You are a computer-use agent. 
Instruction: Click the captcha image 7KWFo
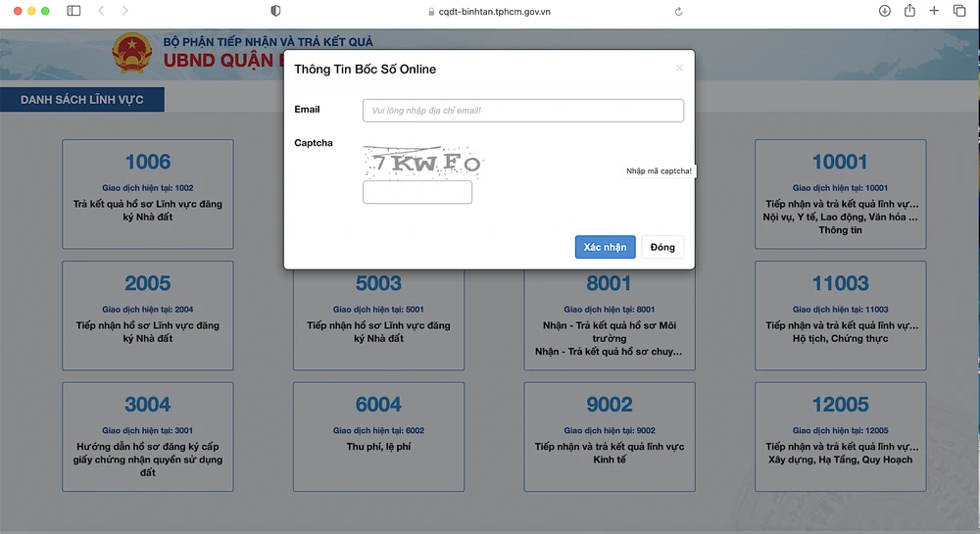click(422, 162)
